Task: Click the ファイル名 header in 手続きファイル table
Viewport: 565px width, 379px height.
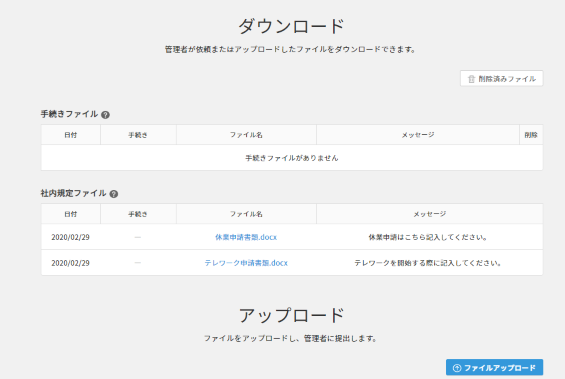Action: [246, 135]
